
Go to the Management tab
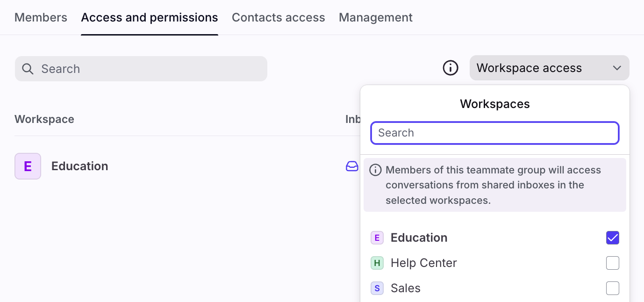[x=375, y=18]
